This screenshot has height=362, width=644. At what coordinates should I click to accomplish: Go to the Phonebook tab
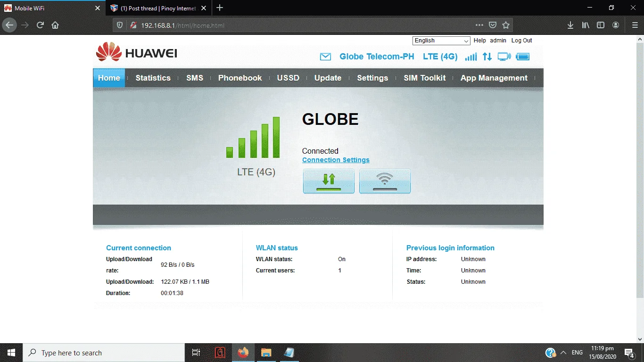240,78
